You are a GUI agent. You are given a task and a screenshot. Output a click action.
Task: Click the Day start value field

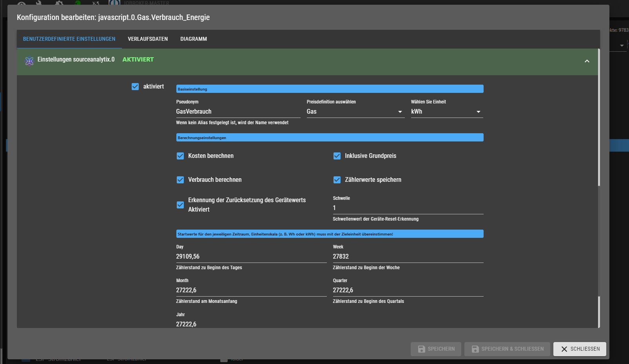click(251, 257)
